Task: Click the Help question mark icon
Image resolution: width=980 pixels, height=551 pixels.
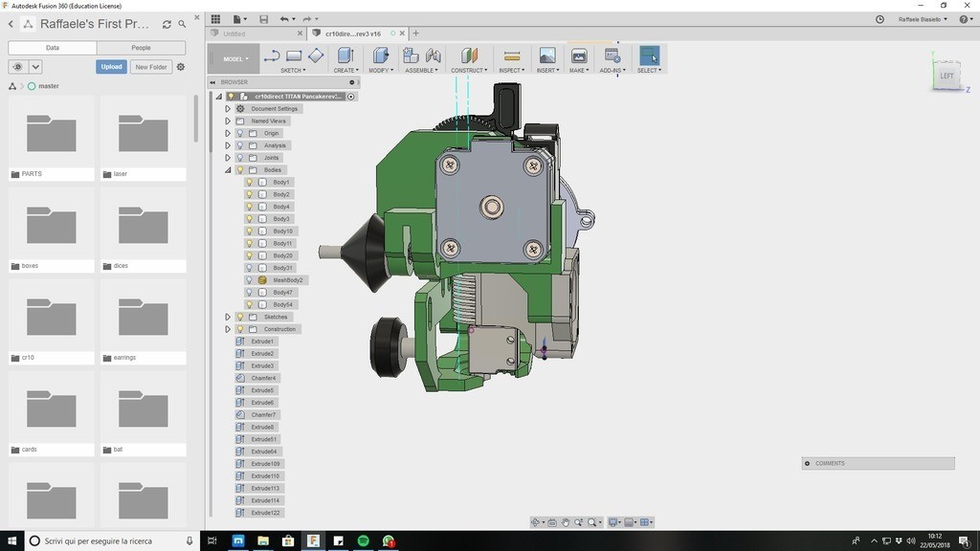Action: pos(964,19)
